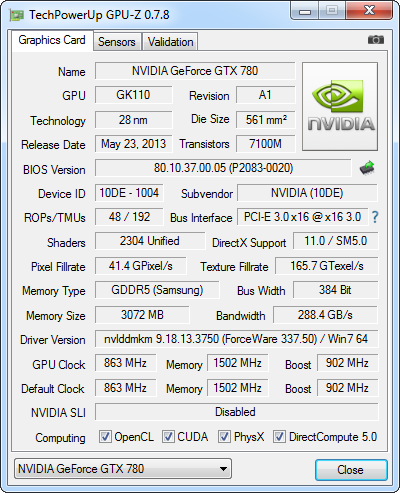Screen dimensions: 400x493
Task: Toggle the OpenCL checkbox
Action: (105, 436)
